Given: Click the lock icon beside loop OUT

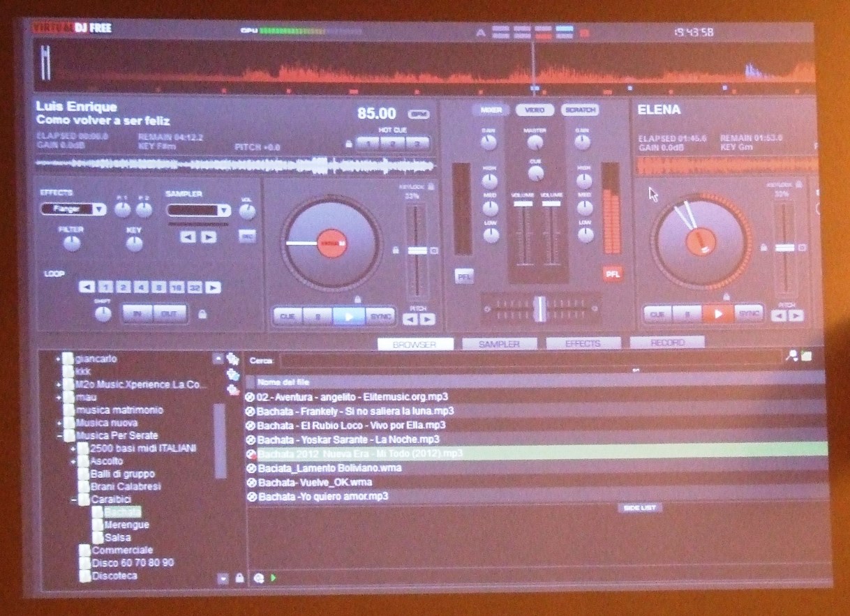Looking at the screenshot, I should pyautogui.click(x=202, y=314).
